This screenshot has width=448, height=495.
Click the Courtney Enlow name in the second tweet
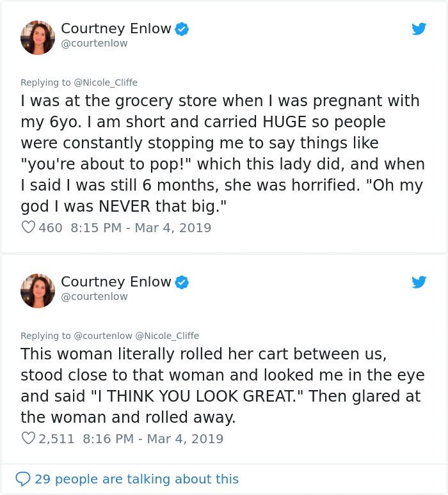click(x=116, y=282)
